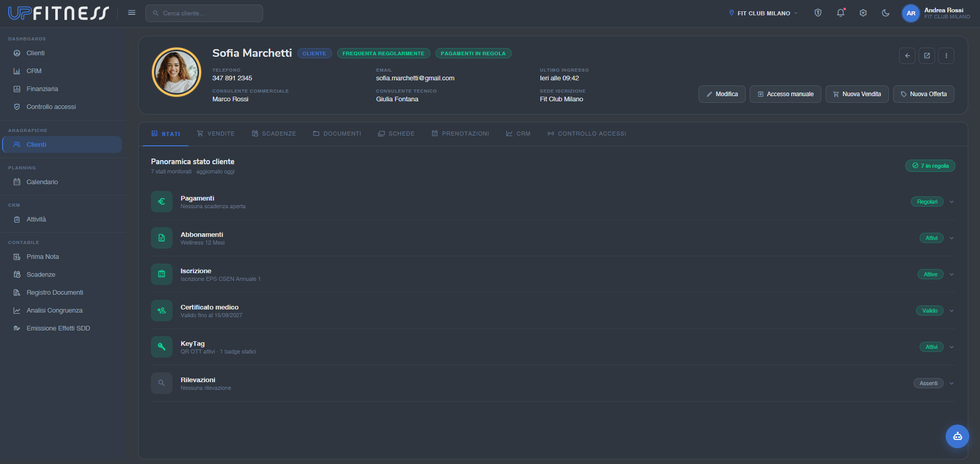Expand the Iscrizione row chevron
This screenshot has height=464, width=980.
[x=951, y=275]
